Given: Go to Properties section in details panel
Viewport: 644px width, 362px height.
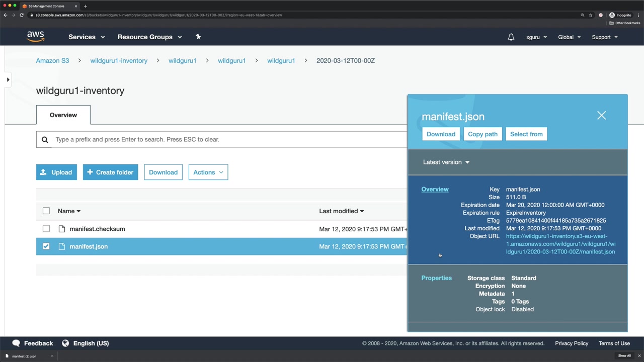Looking at the screenshot, I should coord(437,278).
